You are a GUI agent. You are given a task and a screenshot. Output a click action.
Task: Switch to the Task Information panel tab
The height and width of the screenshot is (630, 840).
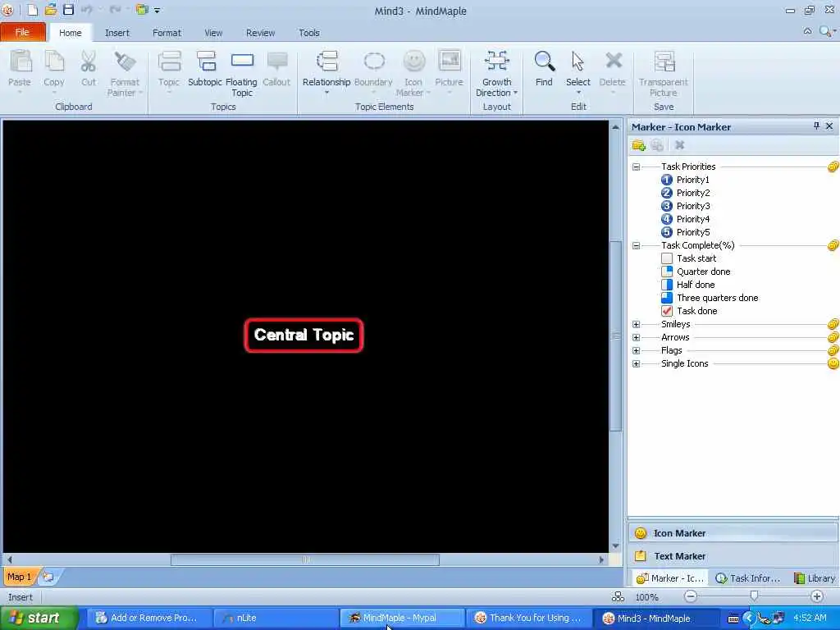coord(748,578)
